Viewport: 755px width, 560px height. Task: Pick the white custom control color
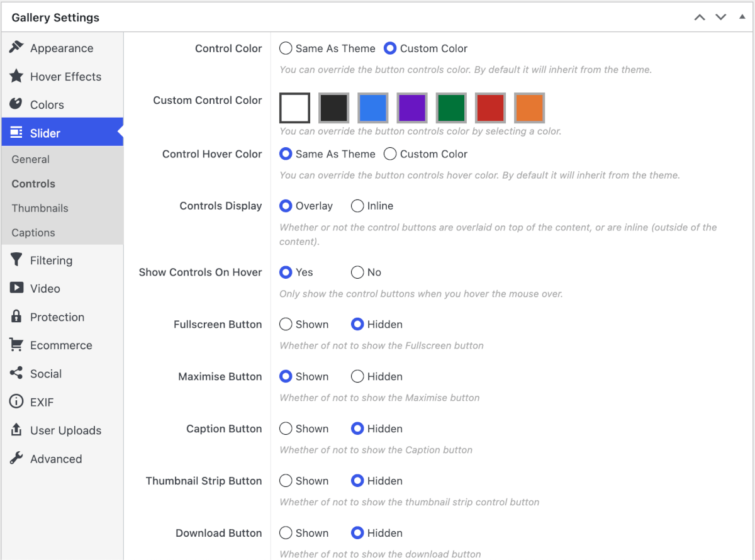[x=294, y=108]
